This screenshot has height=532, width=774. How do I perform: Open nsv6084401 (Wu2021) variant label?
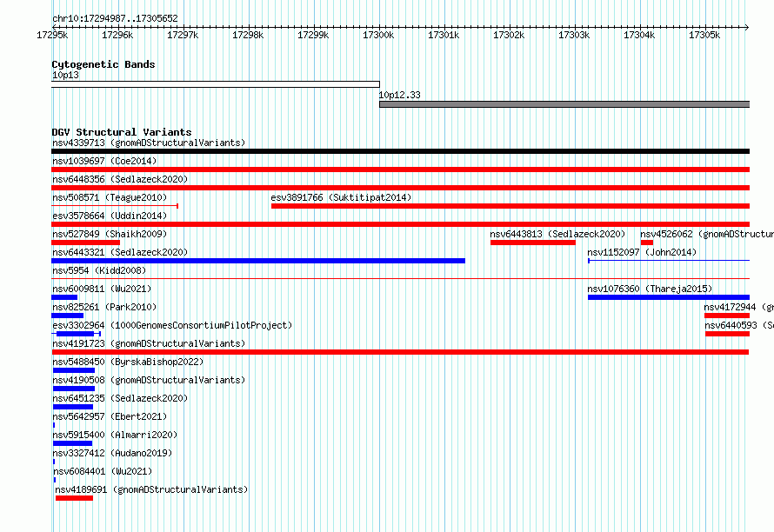pos(102,471)
